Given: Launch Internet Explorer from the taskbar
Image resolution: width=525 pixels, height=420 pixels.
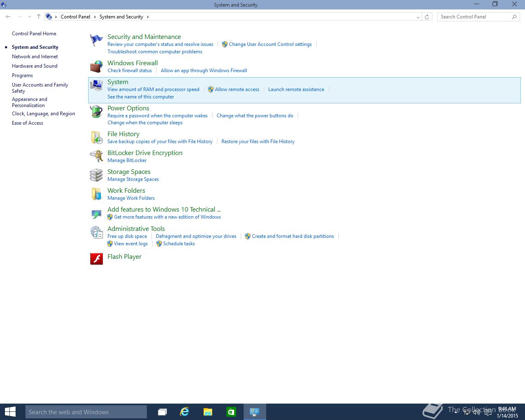Looking at the screenshot, I should coord(185,412).
